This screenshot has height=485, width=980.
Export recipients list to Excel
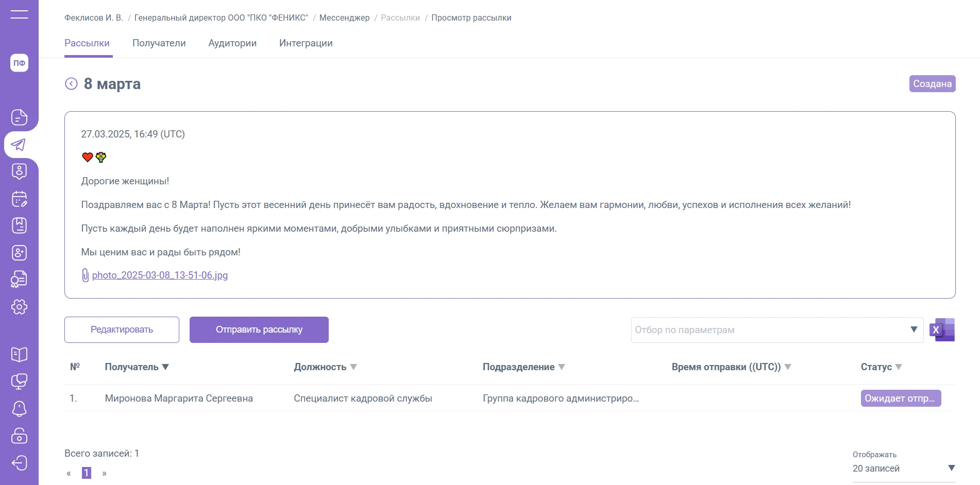pyautogui.click(x=942, y=330)
